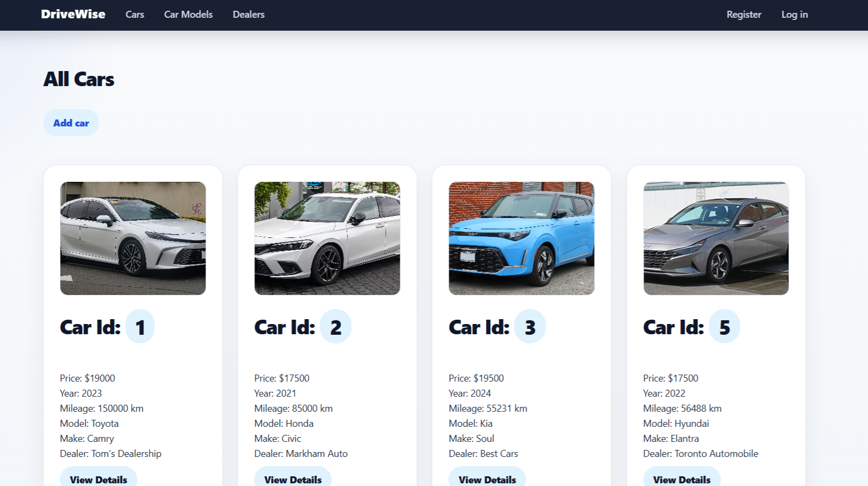868x486 pixels.
Task: Open the Register page
Action: click(744, 15)
